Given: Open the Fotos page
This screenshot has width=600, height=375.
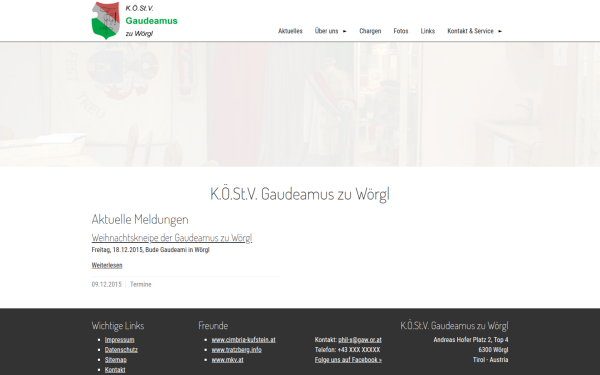Looking at the screenshot, I should (401, 31).
